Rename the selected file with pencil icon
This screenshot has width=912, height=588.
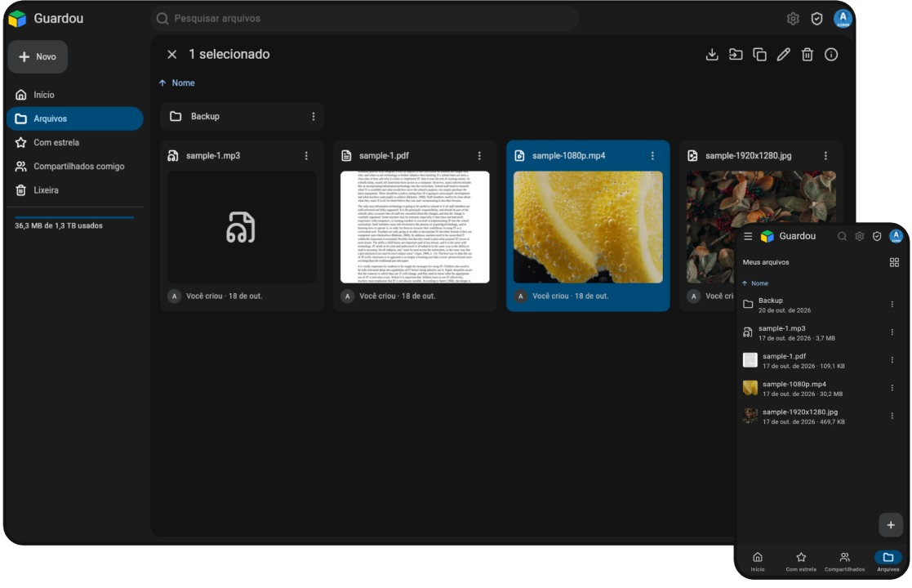click(x=784, y=54)
